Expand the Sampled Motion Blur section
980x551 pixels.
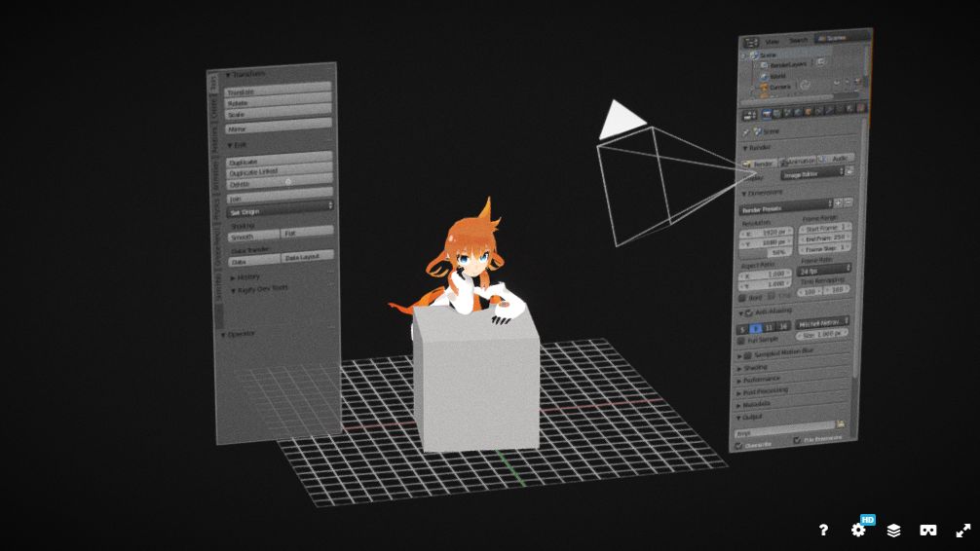[775, 353]
